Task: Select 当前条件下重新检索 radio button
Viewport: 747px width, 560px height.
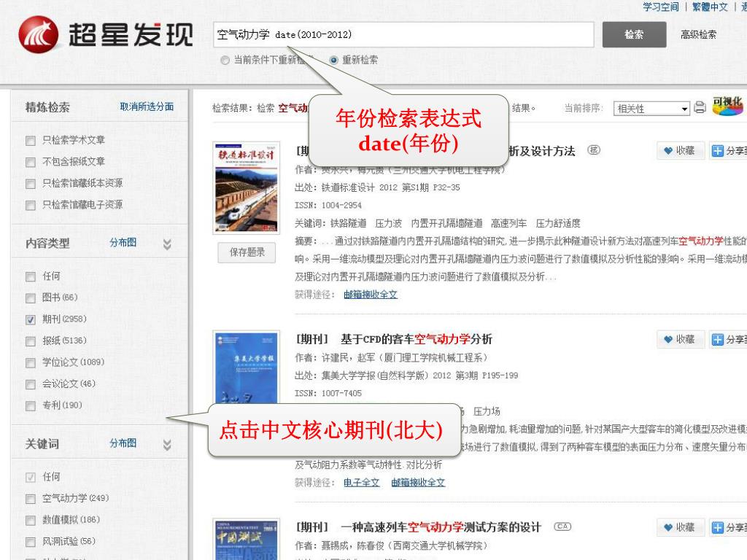Action: (x=225, y=60)
